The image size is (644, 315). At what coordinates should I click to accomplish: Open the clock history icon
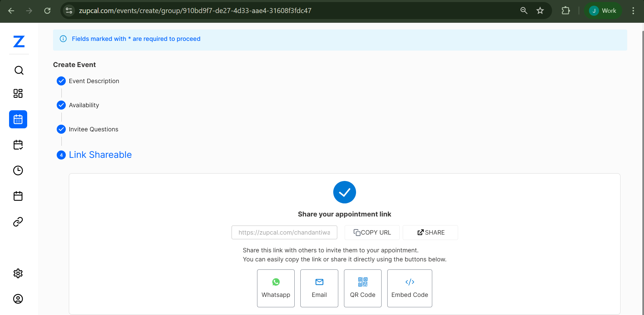pos(18,170)
